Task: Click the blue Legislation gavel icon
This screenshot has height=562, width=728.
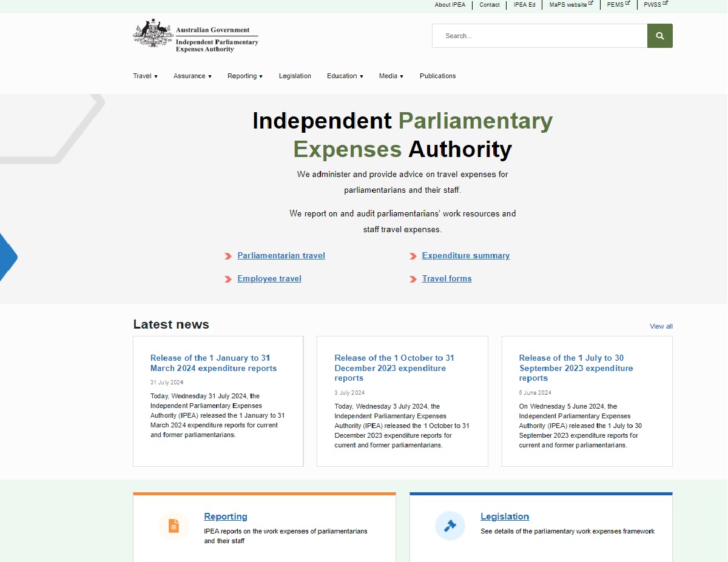Action: [x=450, y=526]
